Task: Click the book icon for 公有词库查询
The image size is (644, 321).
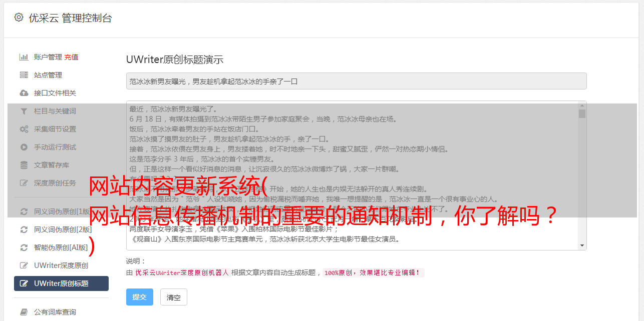Action: click(x=24, y=312)
